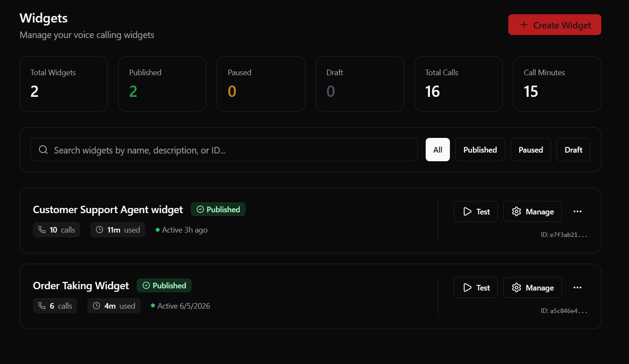Focus the search widgets input field
629x364 pixels.
click(x=224, y=150)
